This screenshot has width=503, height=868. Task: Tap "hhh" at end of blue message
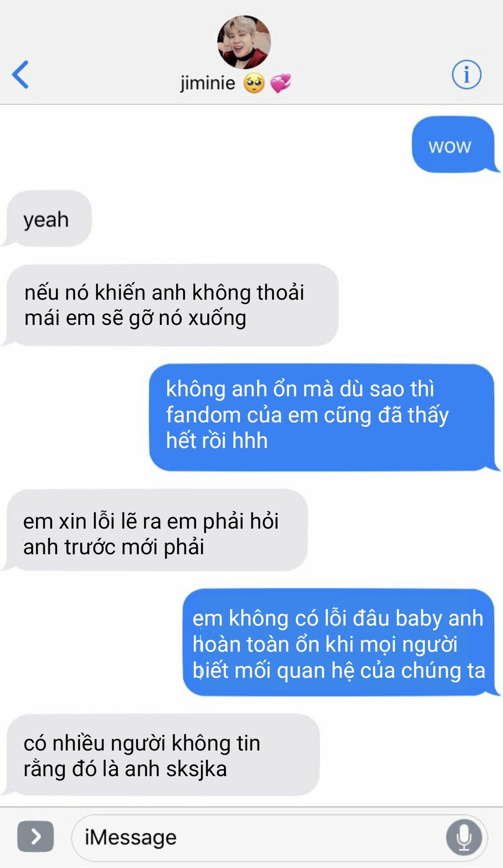[x=250, y=441]
